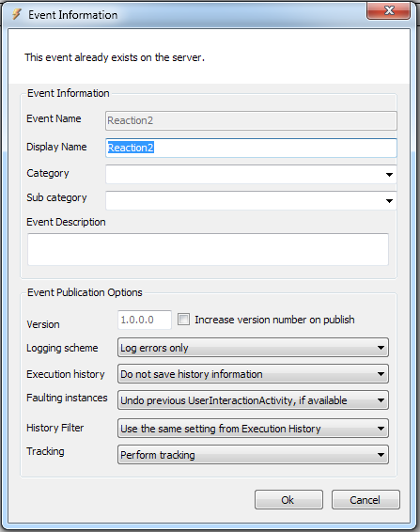Click the lightning bolt title bar icon

(16, 14)
